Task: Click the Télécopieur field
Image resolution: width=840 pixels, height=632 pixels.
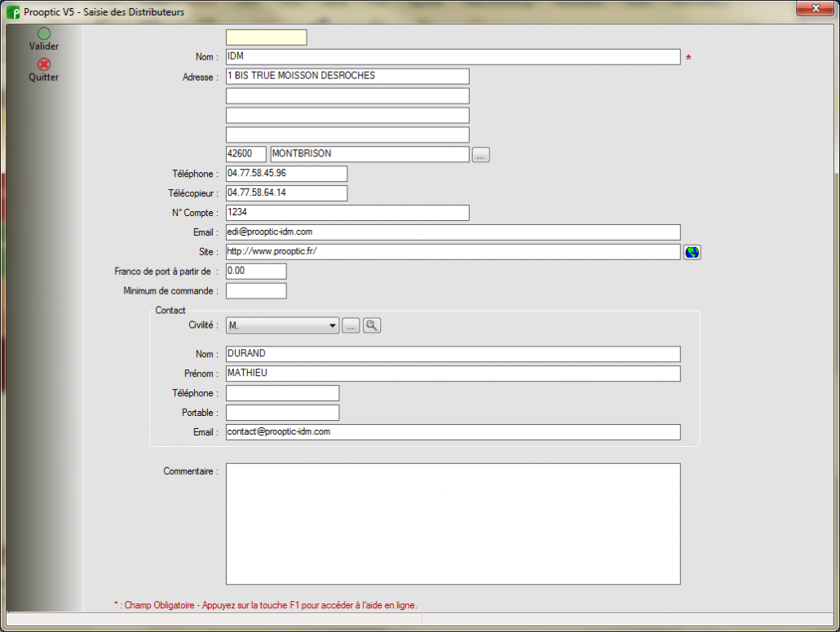Action: pyautogui.click(x=286, y=193)
